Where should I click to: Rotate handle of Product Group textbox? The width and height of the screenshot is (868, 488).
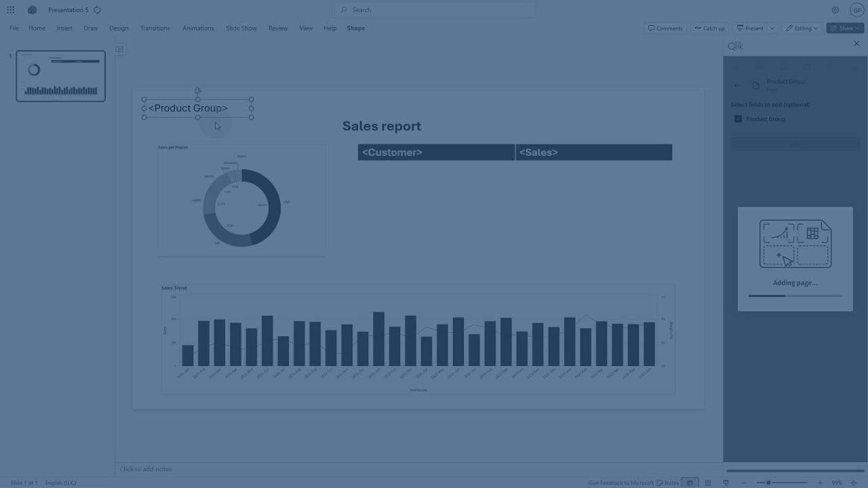pos(197,90)
